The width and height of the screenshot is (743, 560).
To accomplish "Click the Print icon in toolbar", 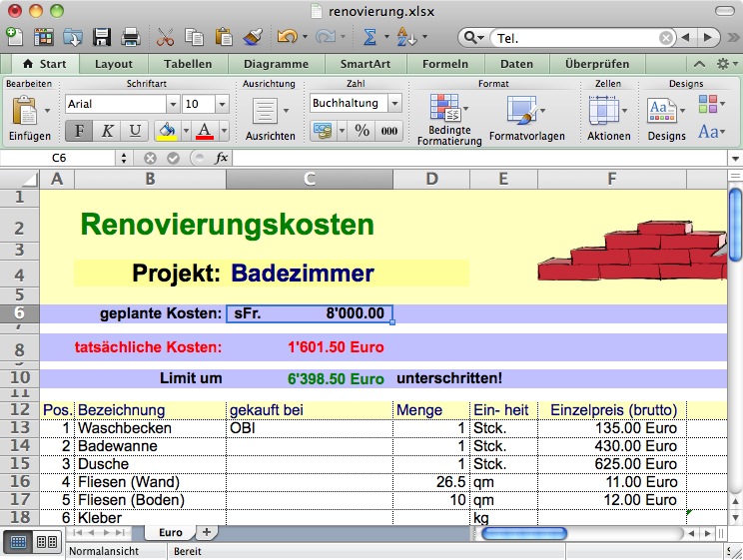I will tap(130, 37).
